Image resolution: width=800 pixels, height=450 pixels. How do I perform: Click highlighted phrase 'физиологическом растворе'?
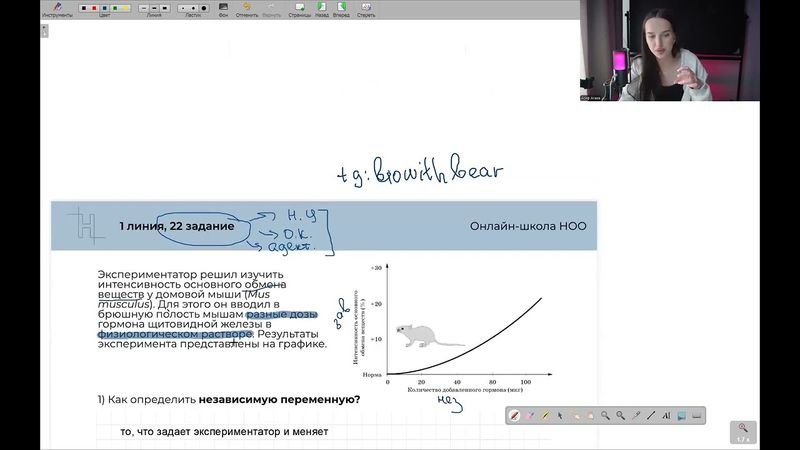click(175, 334)
